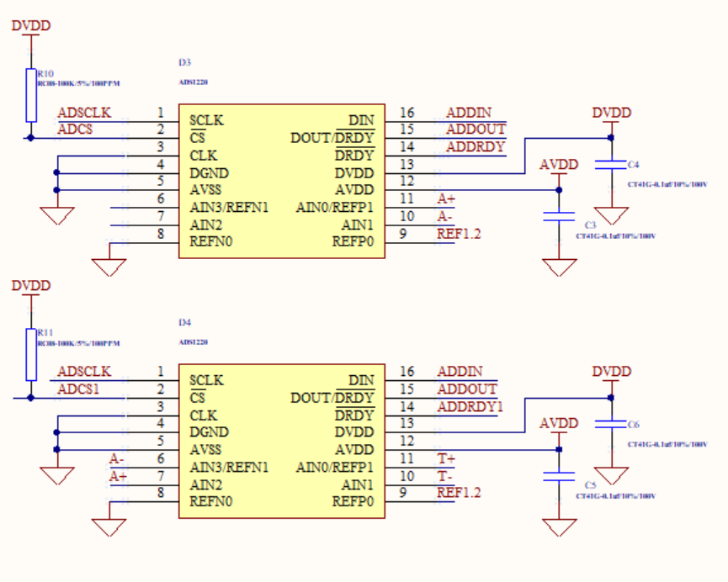Click DVDD power port above R10
The image size is (728, 582).
click(x=31, y=26)
